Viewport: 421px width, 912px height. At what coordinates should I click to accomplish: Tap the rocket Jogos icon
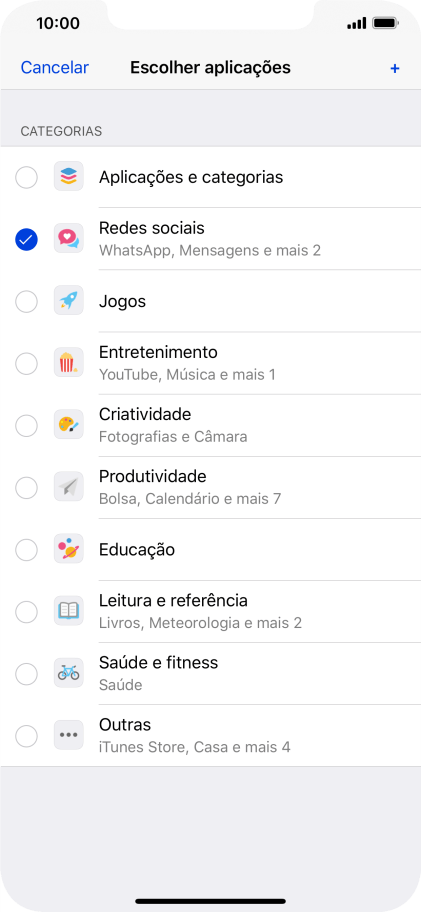pos(69,301)
